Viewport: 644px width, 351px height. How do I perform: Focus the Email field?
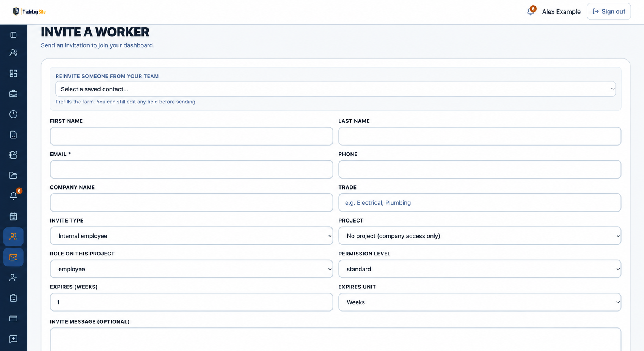(x=192, y=169)
